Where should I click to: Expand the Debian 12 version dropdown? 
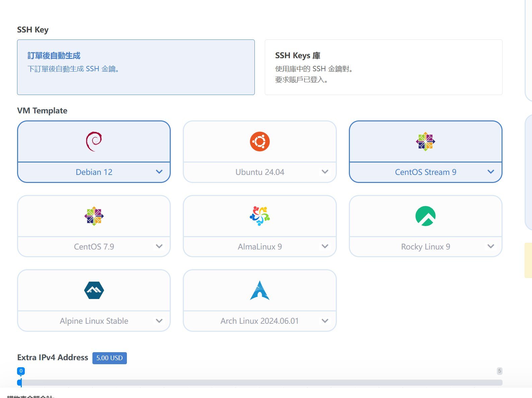[159, 172]
